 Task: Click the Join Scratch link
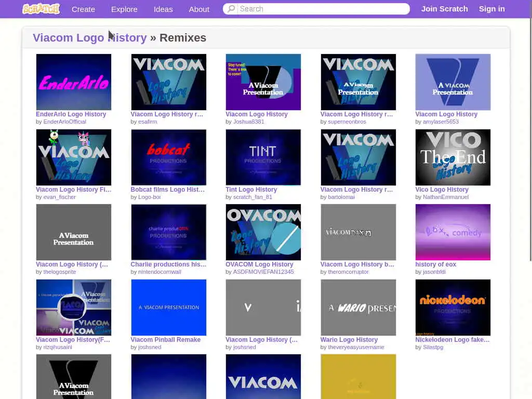445,9
